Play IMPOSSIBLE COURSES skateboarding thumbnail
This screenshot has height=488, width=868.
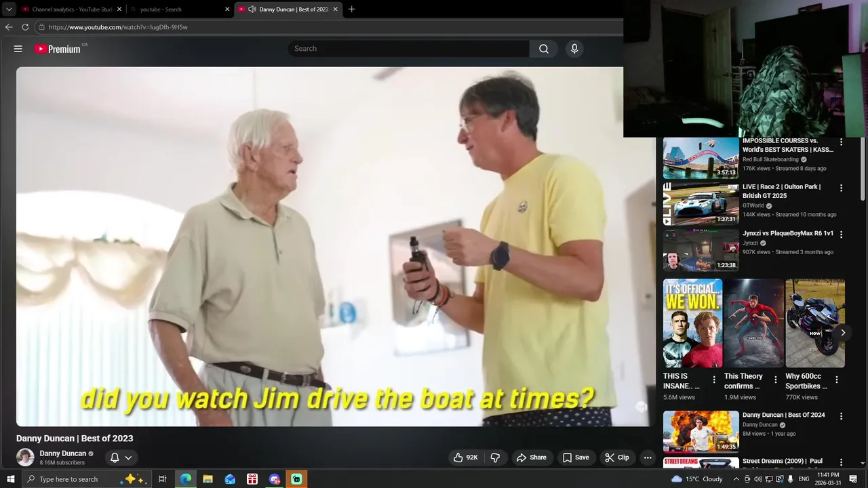tap(701, 158)
